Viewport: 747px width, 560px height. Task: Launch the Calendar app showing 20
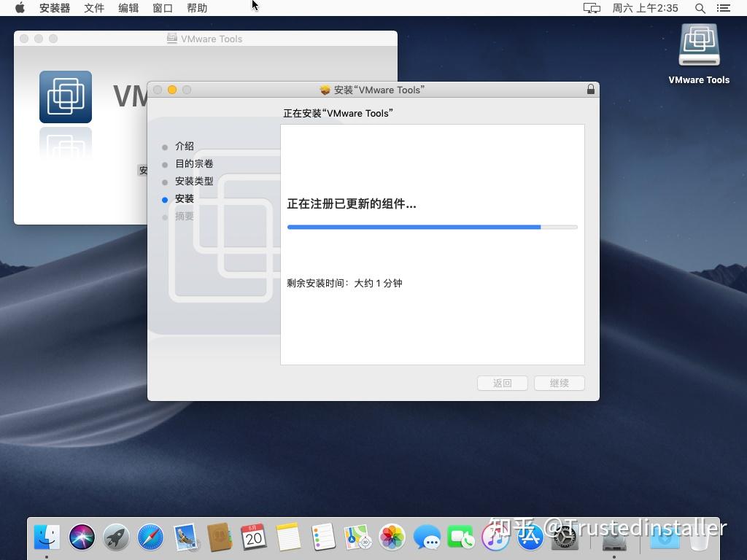tap(254, 536)
